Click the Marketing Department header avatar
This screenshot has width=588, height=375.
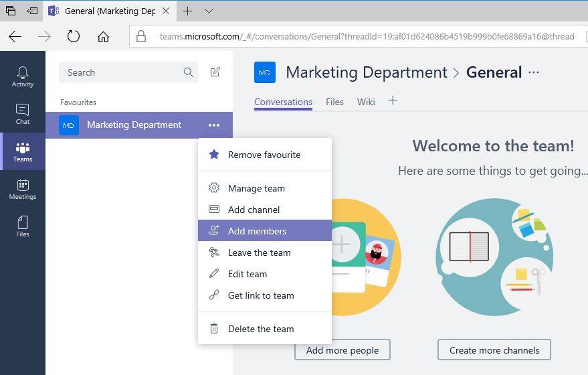click(x=265, y=72)
